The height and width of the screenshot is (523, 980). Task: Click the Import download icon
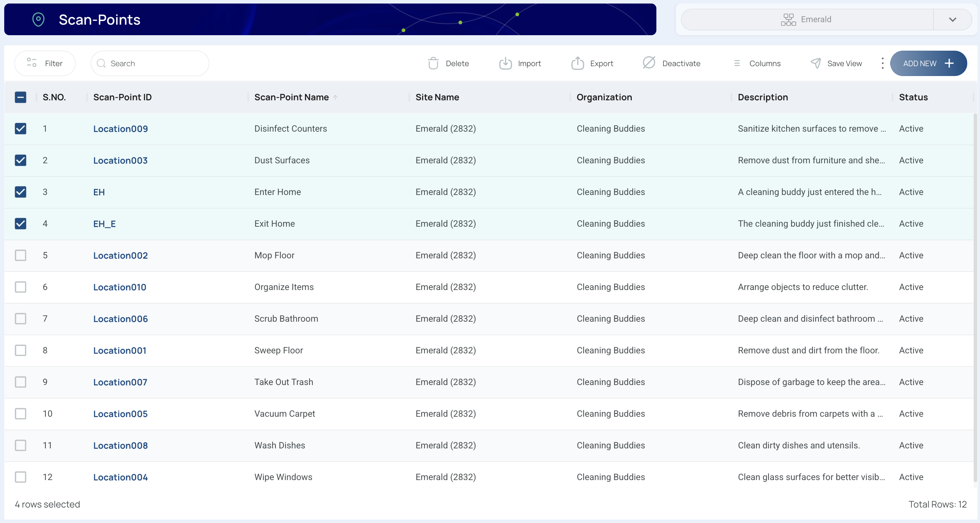[505, 63]
